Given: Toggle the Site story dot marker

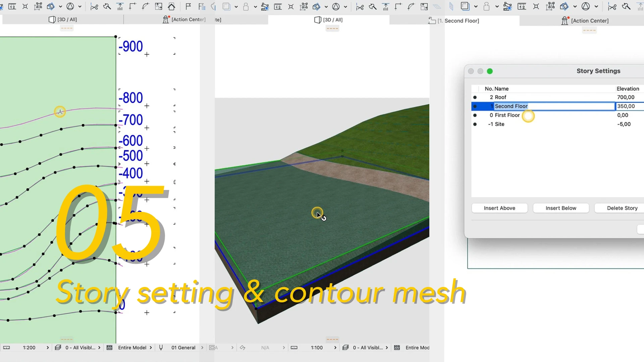Looking at the screenshot, I should tap(475, 124).
